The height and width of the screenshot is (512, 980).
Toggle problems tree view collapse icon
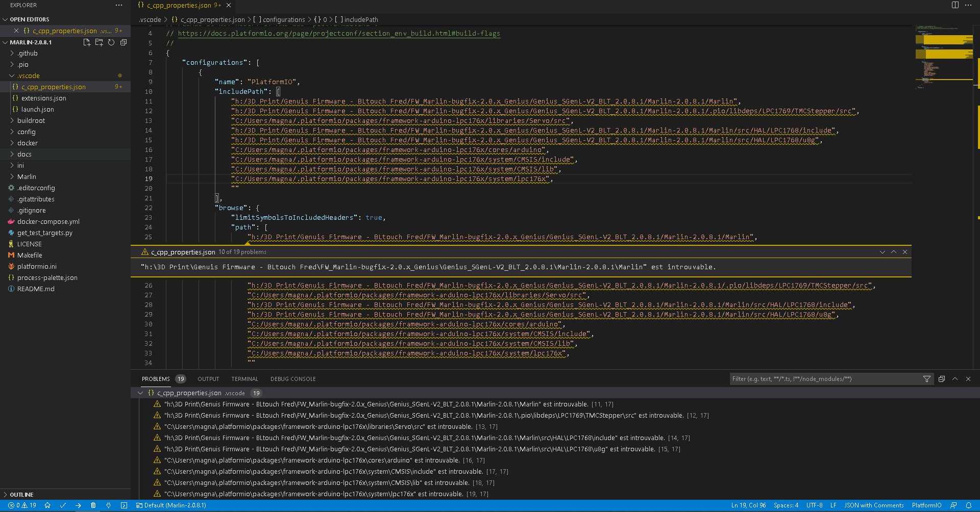pos(942,379)
